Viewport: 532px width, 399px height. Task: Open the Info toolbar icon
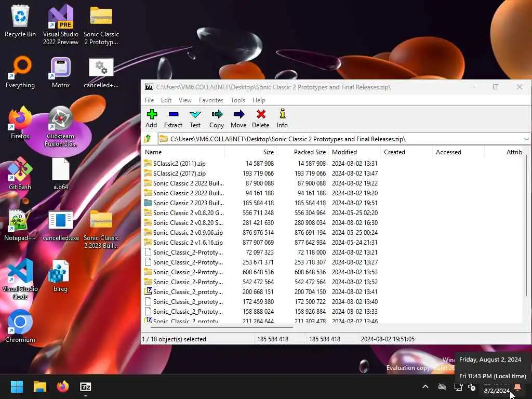click(x=282, y=118)
